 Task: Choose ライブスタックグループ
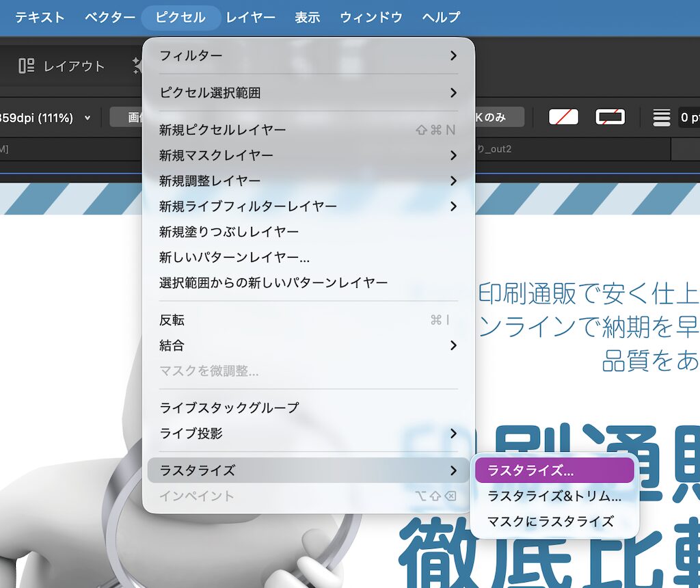click(x=308, y=407)
